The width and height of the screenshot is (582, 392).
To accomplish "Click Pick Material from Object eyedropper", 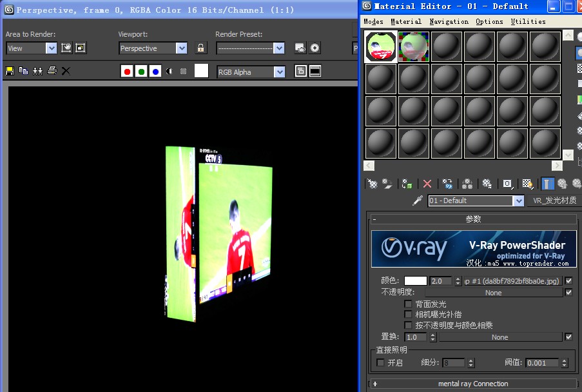I will pyautogui.click(x=418, y=201).
